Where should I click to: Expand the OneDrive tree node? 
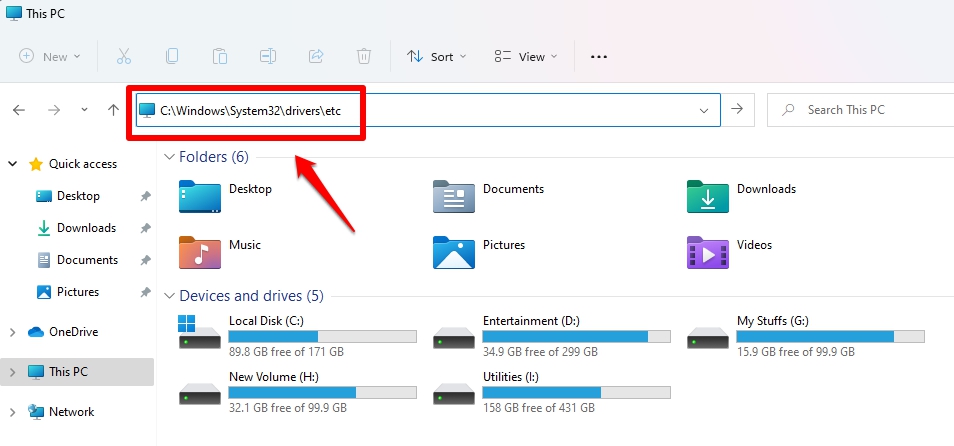(12, 332)
